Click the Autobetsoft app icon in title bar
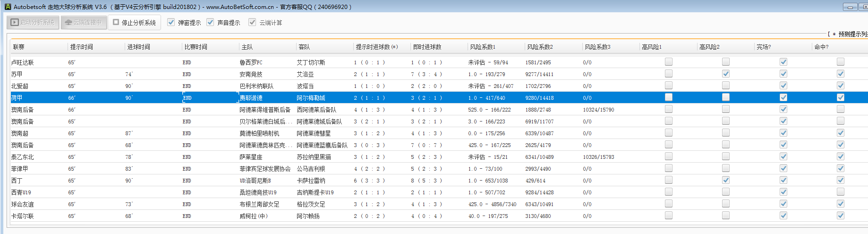The height and width of the screenshot is (234, 868). [x=8, y=7]
